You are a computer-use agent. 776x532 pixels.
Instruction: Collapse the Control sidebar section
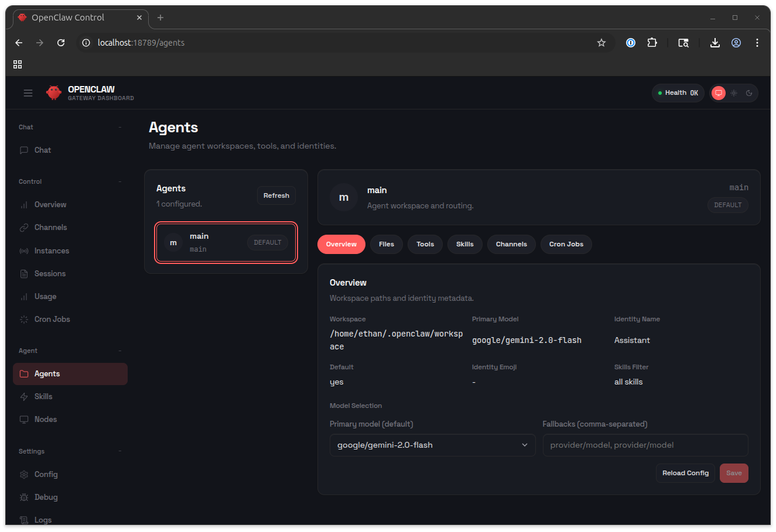pyautogui.click(x=119, y=181)
